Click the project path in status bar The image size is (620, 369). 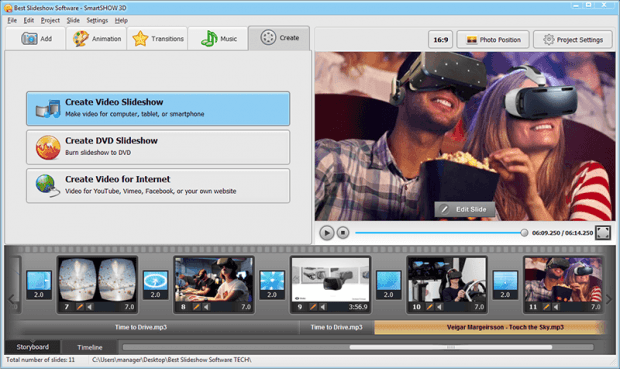point(172,360)
